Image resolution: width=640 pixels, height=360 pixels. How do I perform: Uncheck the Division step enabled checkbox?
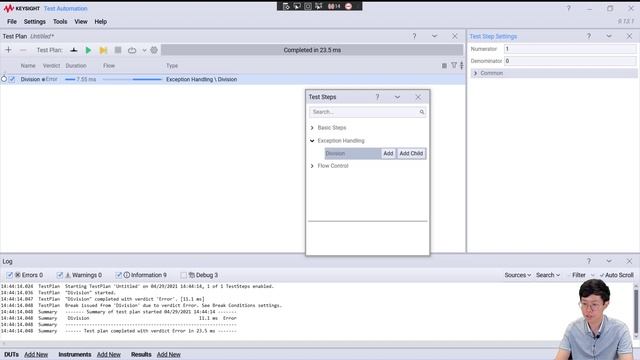click(12, 79)
